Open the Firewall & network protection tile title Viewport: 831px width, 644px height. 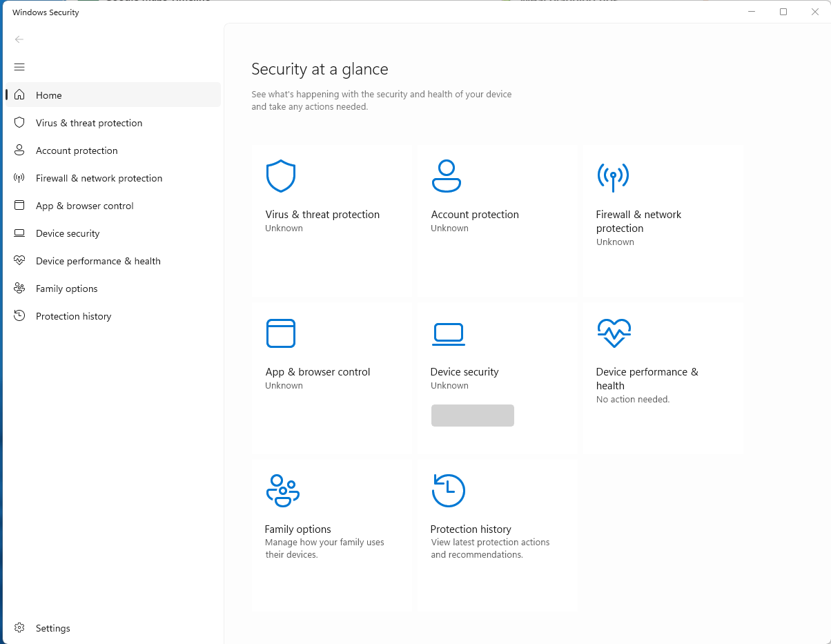pyautogui.click(x=638, y=221)
